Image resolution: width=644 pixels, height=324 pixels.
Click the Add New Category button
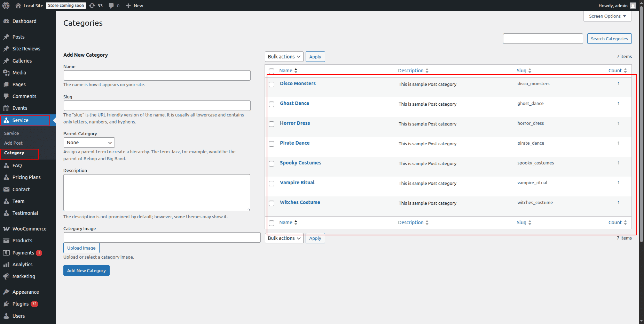pyautogui.click(x=86, y=270)
